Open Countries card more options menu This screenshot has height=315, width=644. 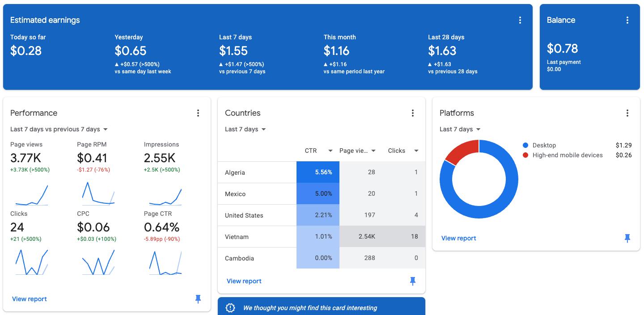pos(412,113)
